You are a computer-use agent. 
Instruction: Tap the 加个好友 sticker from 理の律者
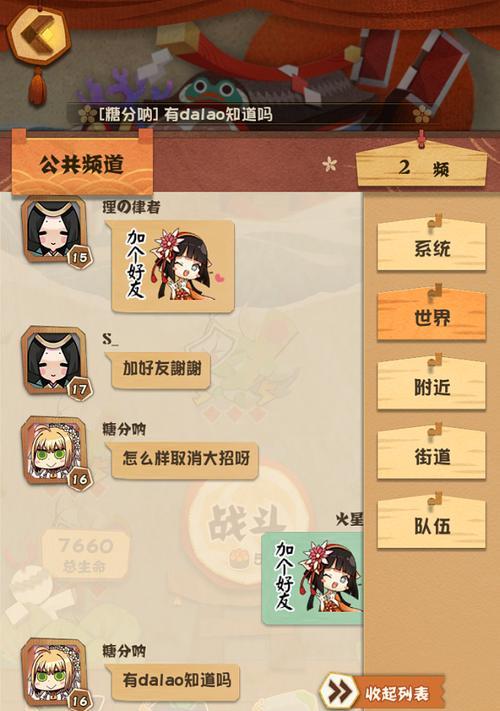coord(172,267)
